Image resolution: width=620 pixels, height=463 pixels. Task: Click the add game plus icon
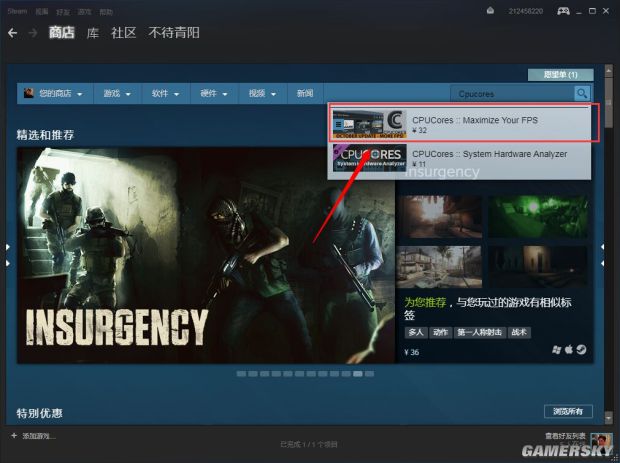[14, 436]
